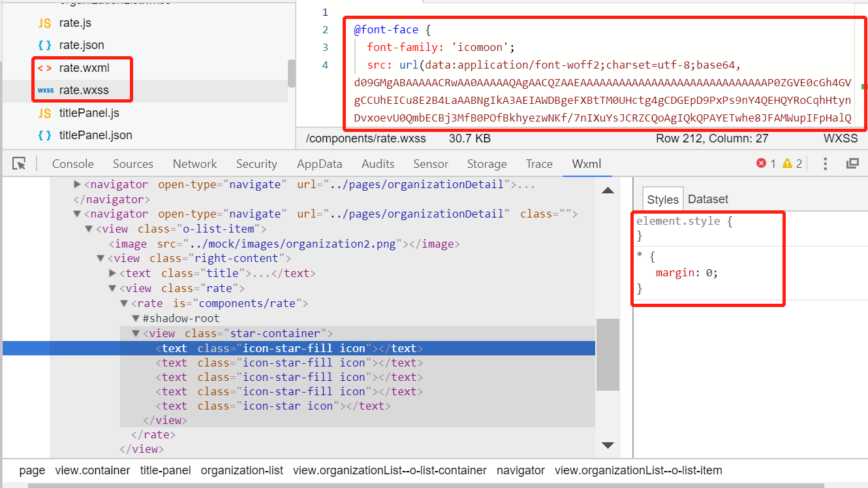The height and width of the screenshot is (488, 868).
Task: Click the page breadcrumb entry
Action: pyautogui.click(x=32, y=470)
